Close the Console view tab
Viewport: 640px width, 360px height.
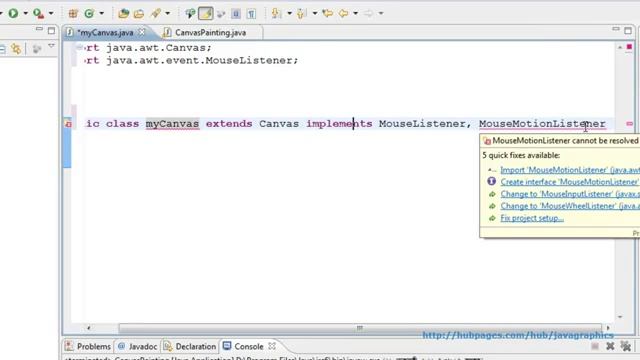[272, 346]
